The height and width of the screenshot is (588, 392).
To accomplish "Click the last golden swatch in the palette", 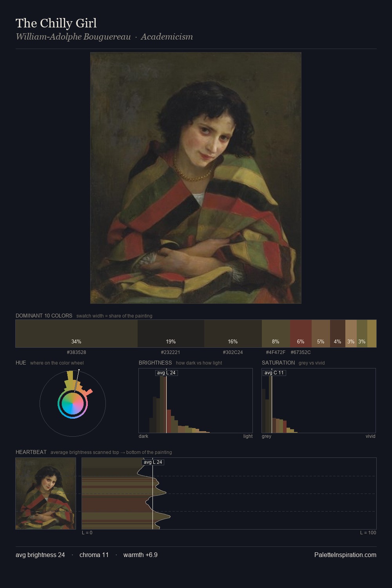I will click(372, 334).
